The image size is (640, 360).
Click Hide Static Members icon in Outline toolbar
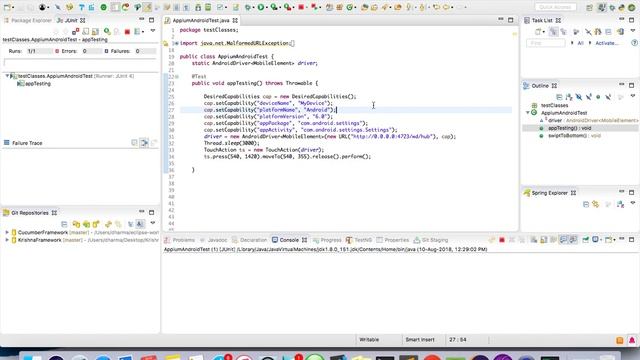(589, 97)
